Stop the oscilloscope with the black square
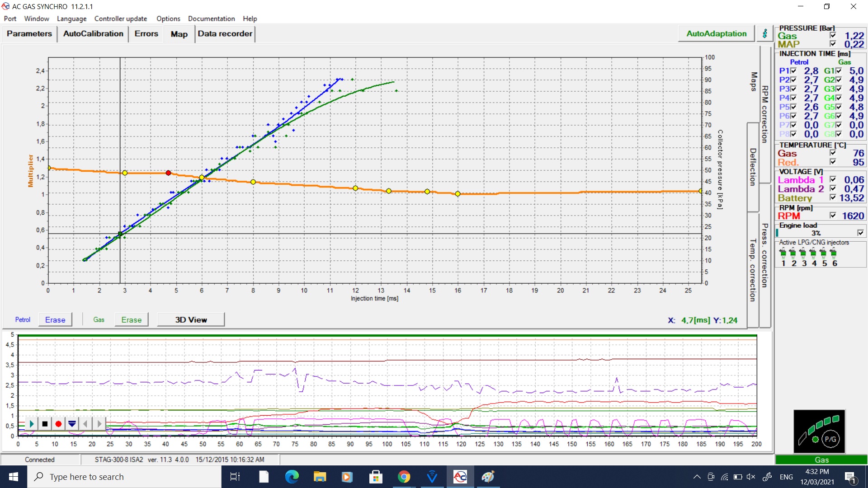The width and height of the screenshot is (868, 488). pyautogui.click(x=45, y=424)
